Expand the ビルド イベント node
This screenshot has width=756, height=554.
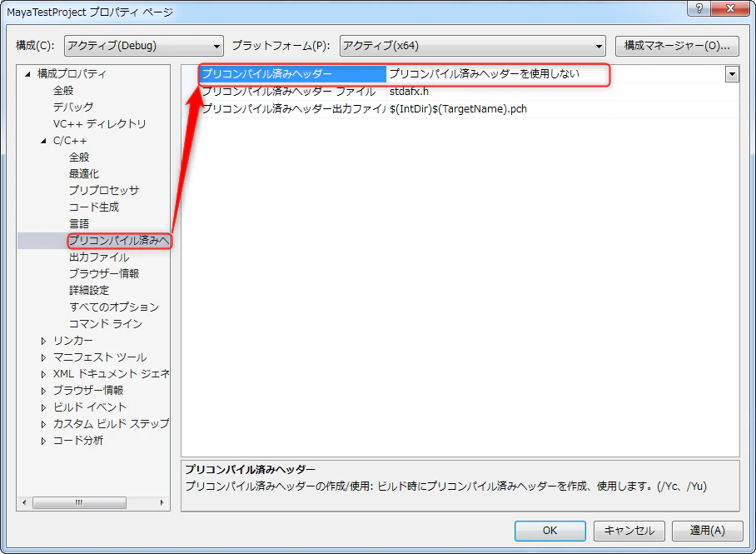(43, 407)
